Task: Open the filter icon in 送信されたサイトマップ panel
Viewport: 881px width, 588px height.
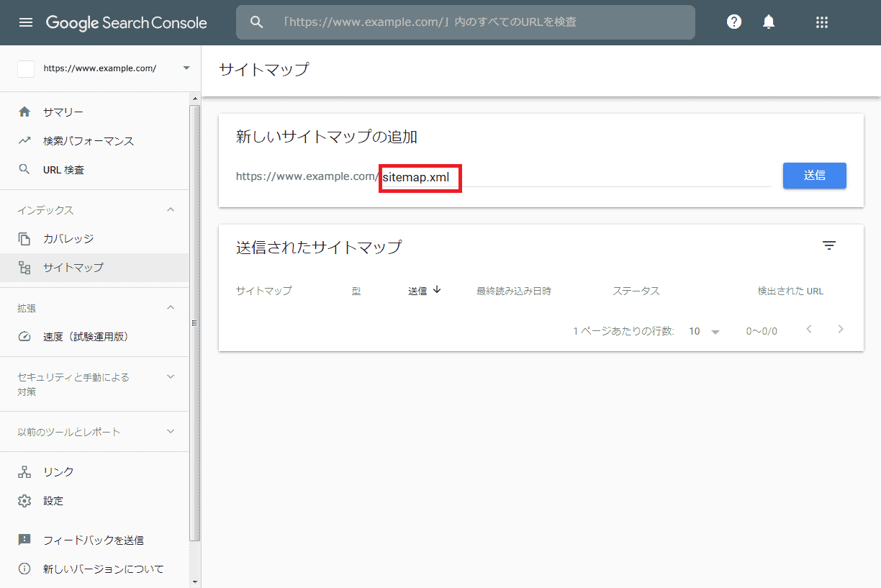Action: tap(829, 245)
